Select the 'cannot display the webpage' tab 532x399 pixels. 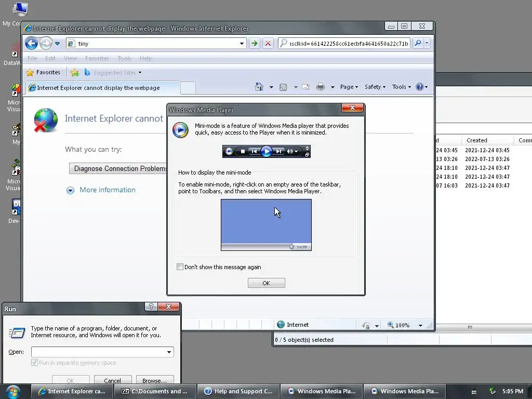[x=103, y=88]
